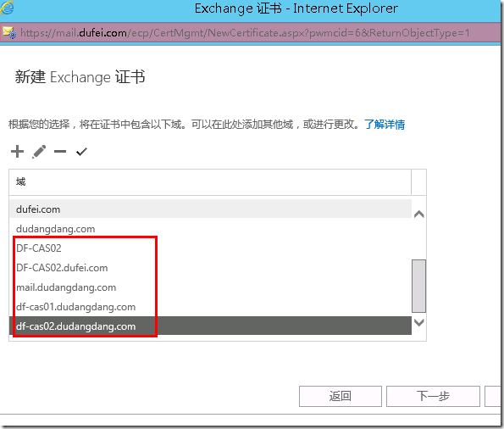
Task: Click the scroll down arrow of domain list
Action: pos(418,322)
